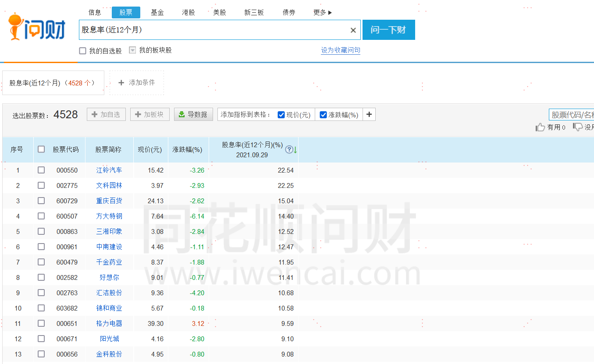Expand the 更多 menu
This screenshot has width=594, height=364.
click(x=323, y=12)
